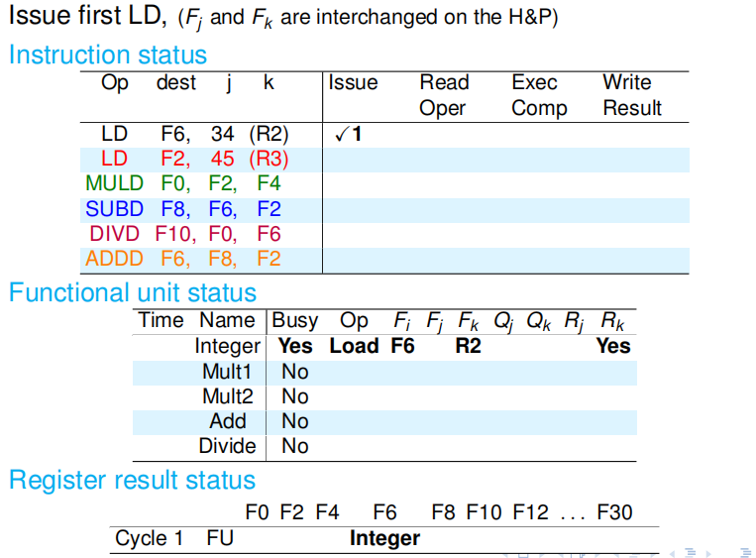Click the 'Instruction status' heading
The height and width of the screenshot is (558, 756).
click(x=108, y=56)
